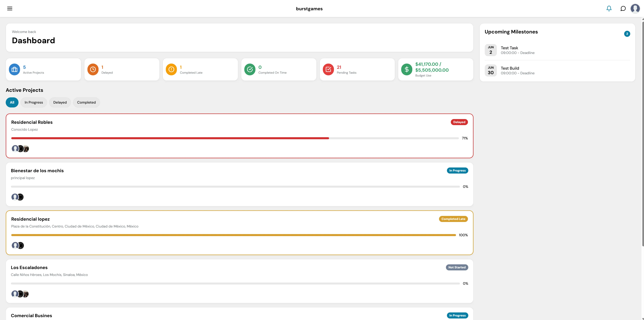
Task: Click the Delayed status badge on Residencial Robles
Action: click(x=459, y=122)
